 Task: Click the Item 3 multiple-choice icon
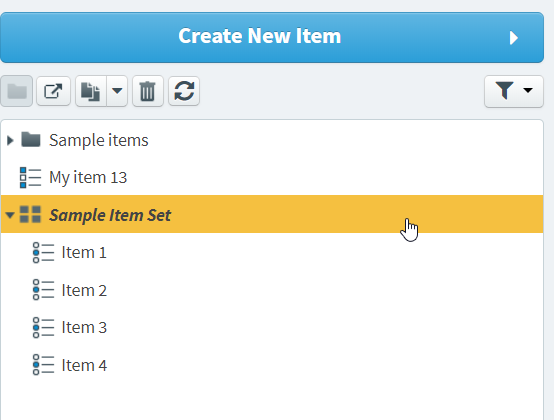[x=43, y=327]
